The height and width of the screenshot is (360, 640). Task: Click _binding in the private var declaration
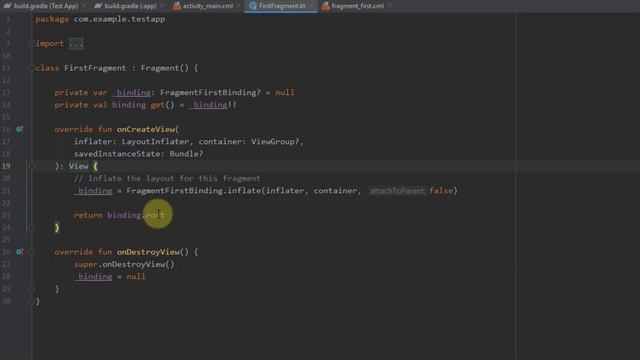tap(131, 93)
